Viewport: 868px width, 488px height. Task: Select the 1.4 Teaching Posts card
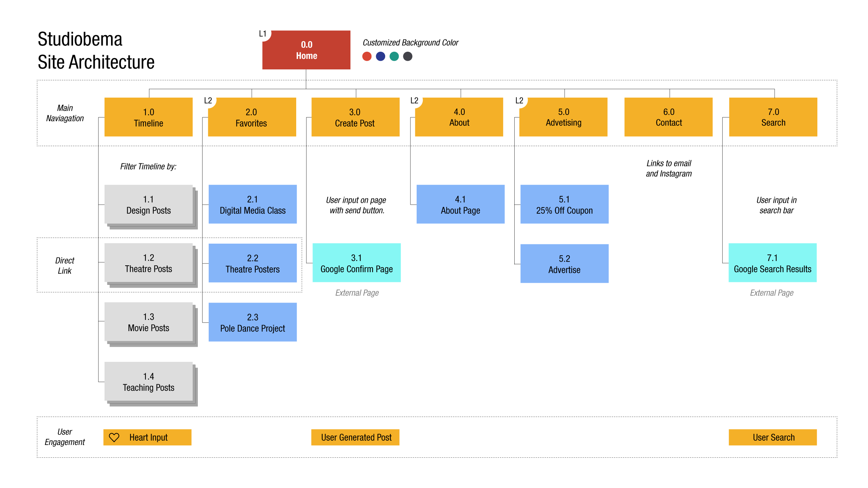point(149,381)
